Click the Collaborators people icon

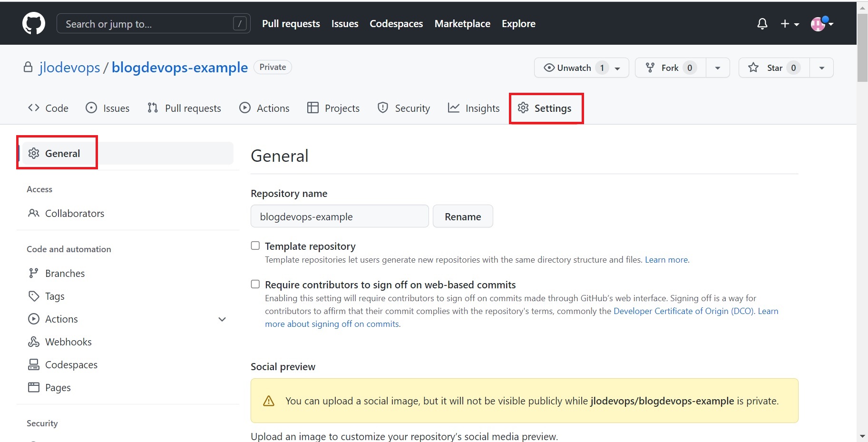coord(34,213)
